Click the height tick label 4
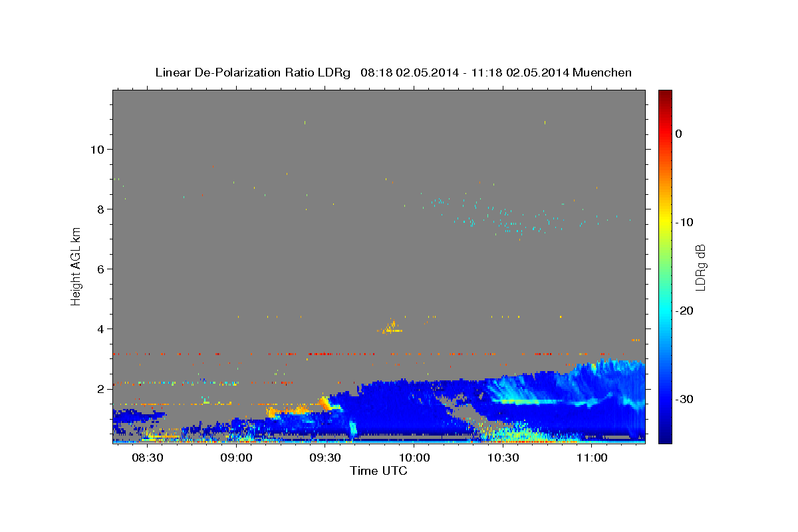 tap(100, 329)
